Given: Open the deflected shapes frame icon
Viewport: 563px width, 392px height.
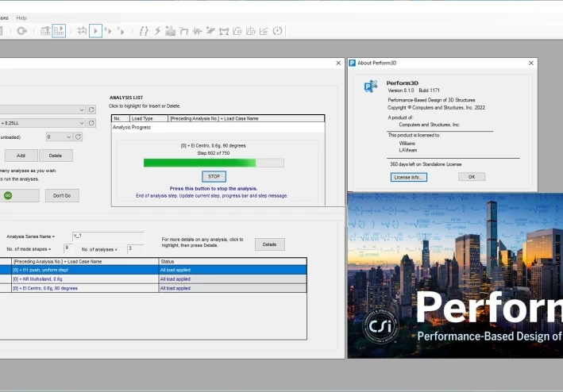Looking at the screenshot, I should pos(184,31).
